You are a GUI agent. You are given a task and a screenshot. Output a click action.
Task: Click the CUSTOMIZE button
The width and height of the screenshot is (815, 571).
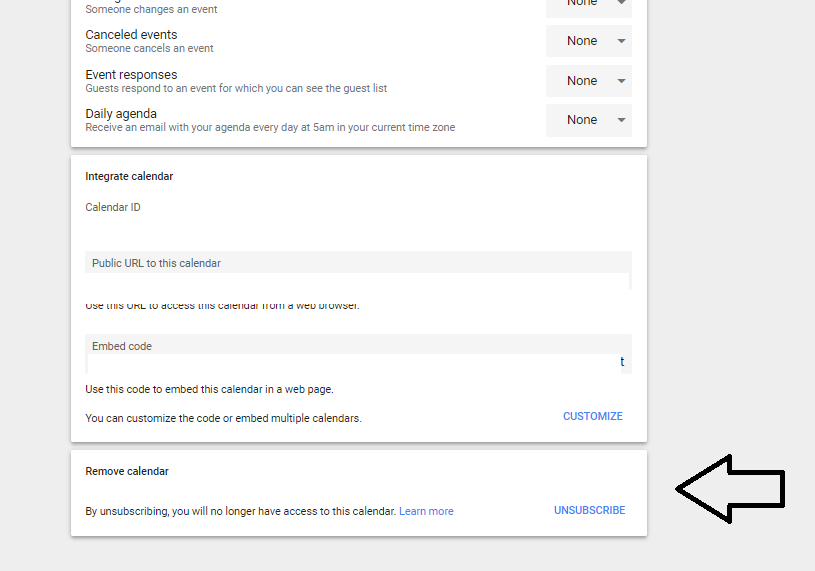click(x=592, y=417)
